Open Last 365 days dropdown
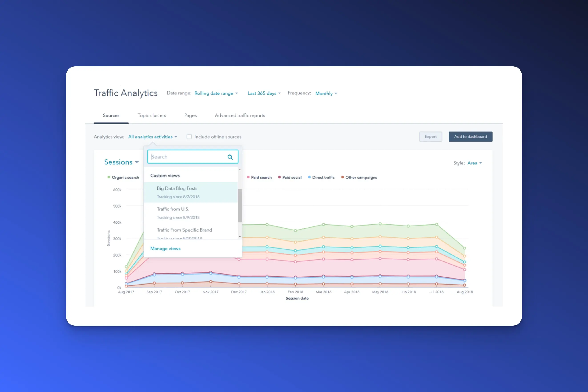 tap(264, 93)
